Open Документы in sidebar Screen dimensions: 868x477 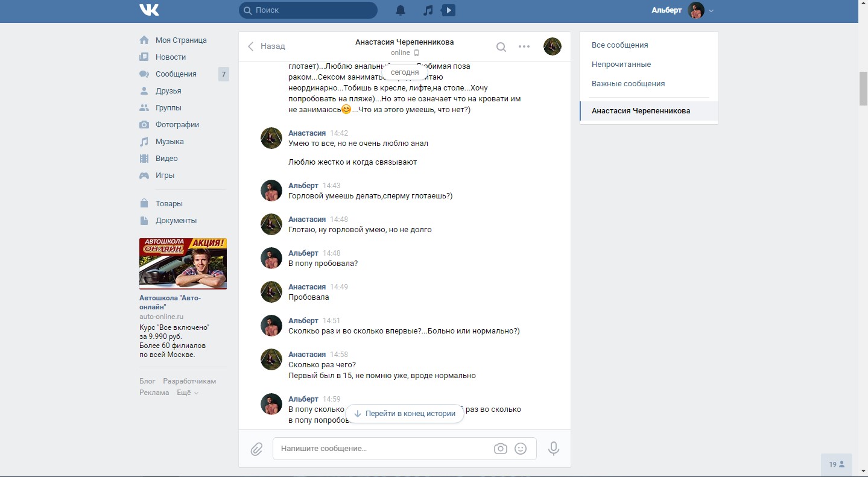tap(176, 221)
